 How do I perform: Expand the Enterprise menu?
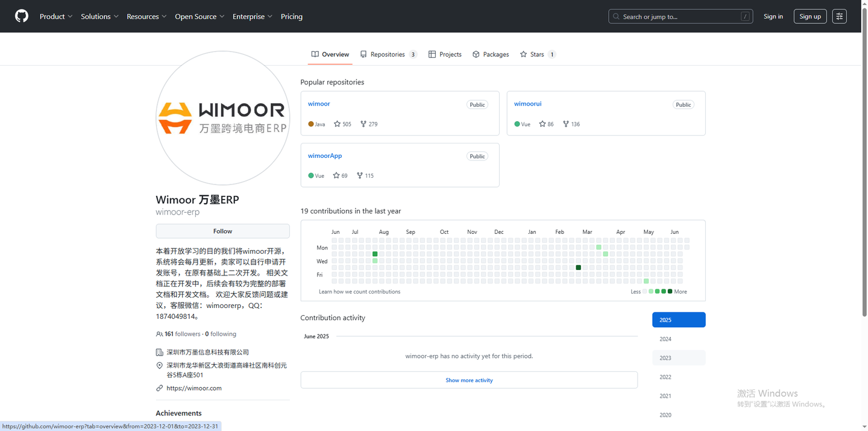253,16
